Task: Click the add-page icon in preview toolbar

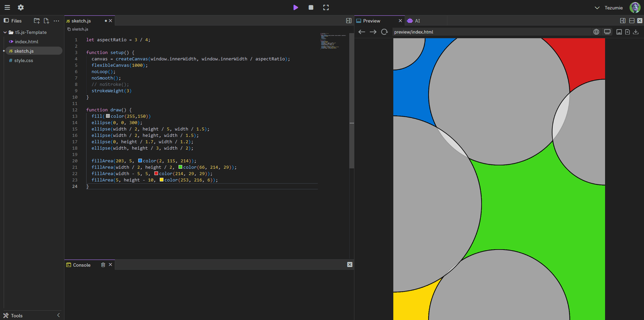Action: [627, 32]
